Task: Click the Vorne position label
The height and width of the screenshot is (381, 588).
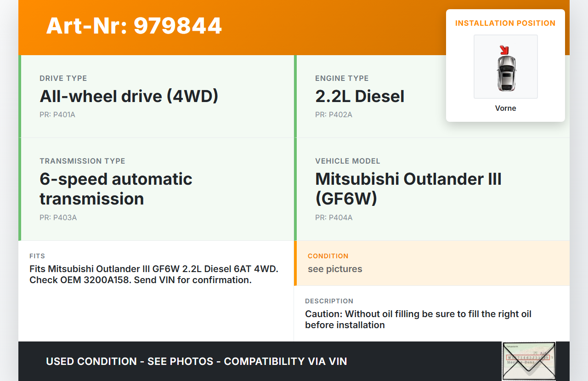Action: 505,108
